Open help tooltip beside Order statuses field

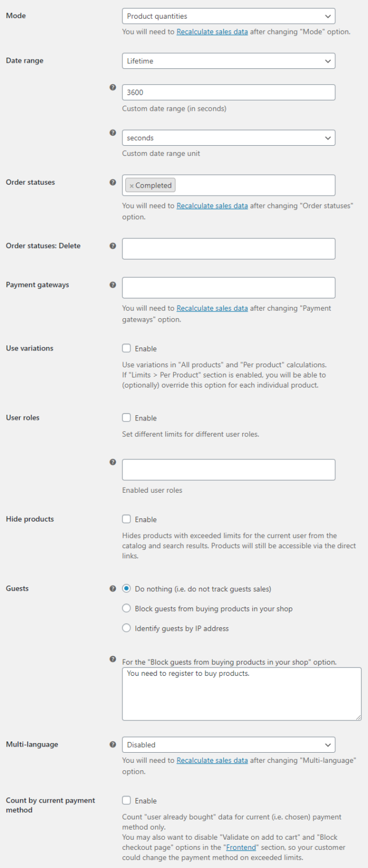(x=113, y=182)
